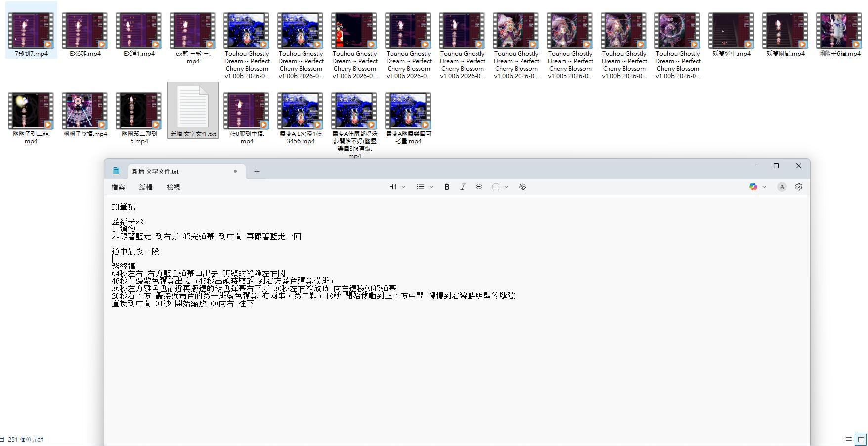Screen dimensions: 868x446
Task: Select the EX6非.mp4 video file
Action: 85,35
